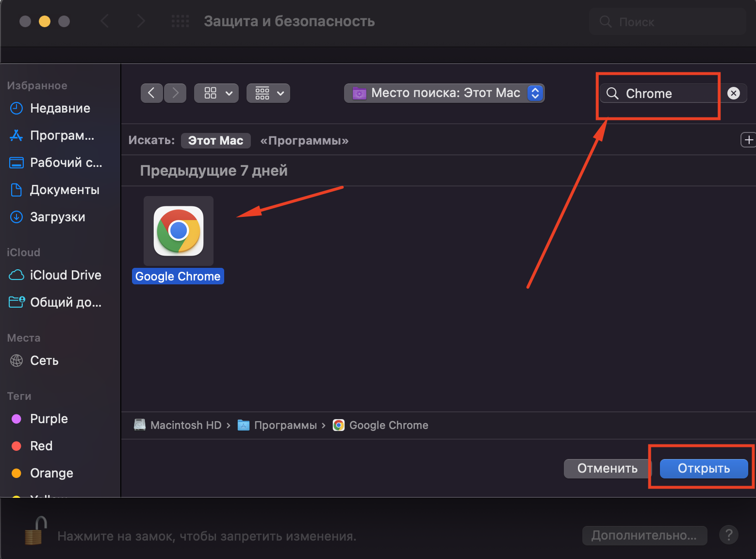Click Macintosh HD in the path bar
This screenshot has height=559, width=756.
(x=178, y=425)
